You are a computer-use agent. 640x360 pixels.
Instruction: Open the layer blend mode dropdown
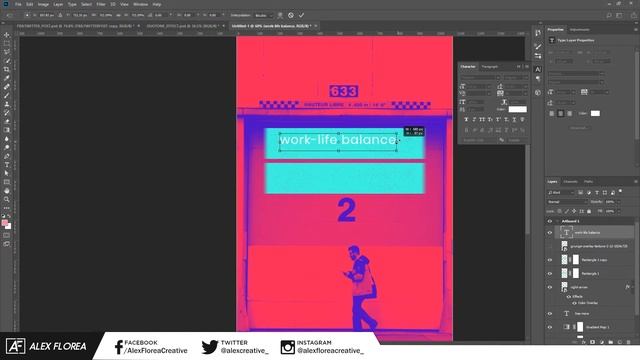tap(567, 202)
